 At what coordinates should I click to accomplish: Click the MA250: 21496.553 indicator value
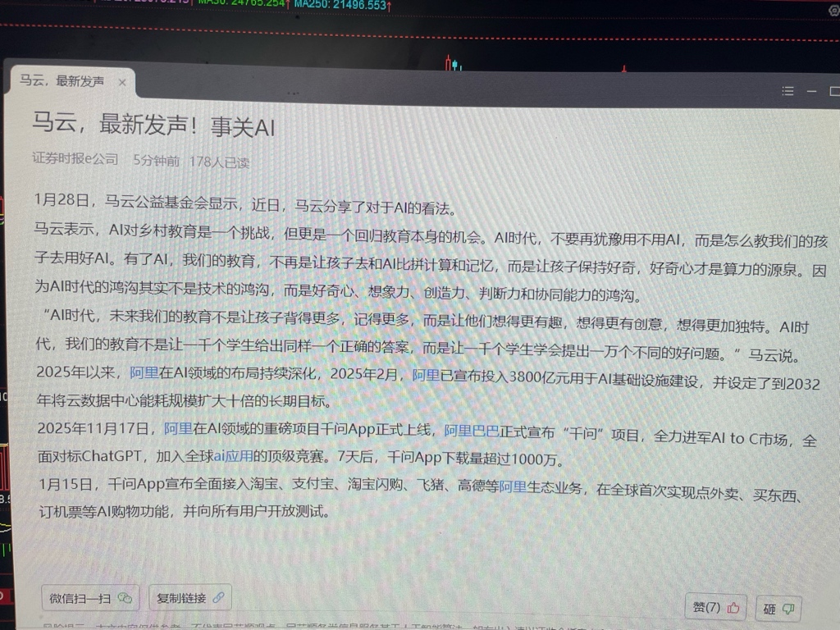pos(343,6)
